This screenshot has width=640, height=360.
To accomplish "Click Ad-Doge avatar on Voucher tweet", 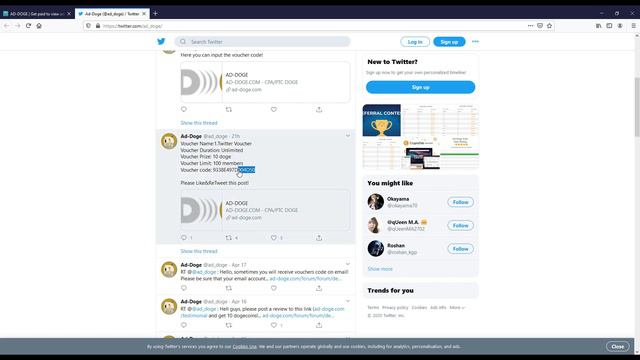I will click(x=169, y=141).
